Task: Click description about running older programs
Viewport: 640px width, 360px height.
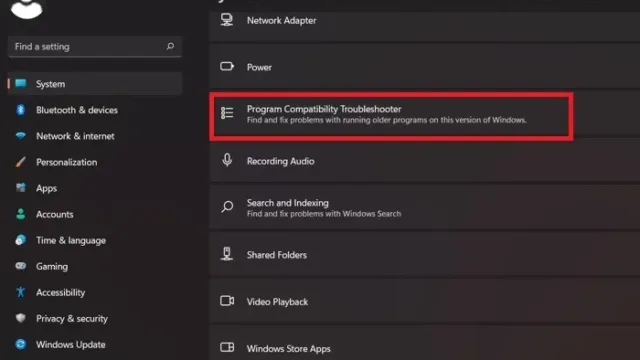Action: point(387,120)
